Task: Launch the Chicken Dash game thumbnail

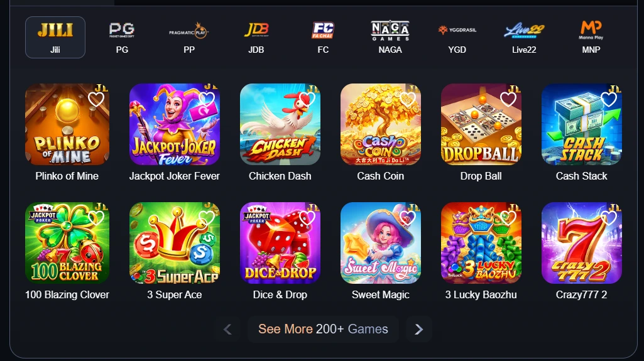Action: (x=280, y=124)
